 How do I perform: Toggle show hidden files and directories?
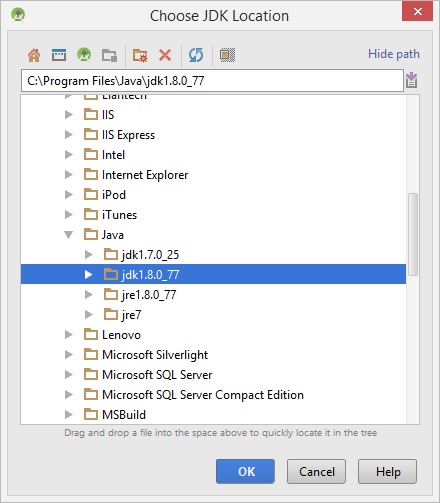pyautogui.click(x=227, y=55)
